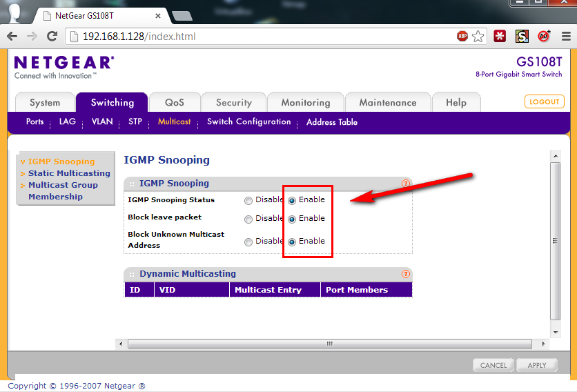
Task: Bookmark page with the star icon
Action: [x=478, y=36]
